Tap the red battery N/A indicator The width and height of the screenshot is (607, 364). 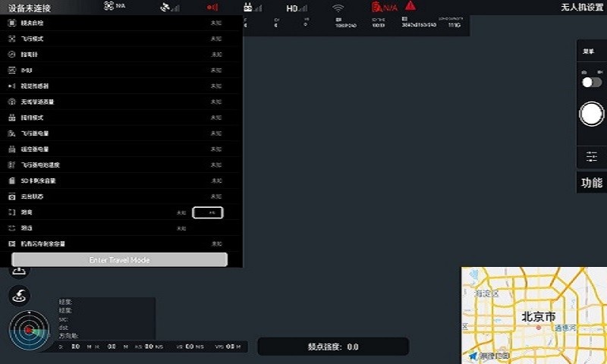click(384, 7)
